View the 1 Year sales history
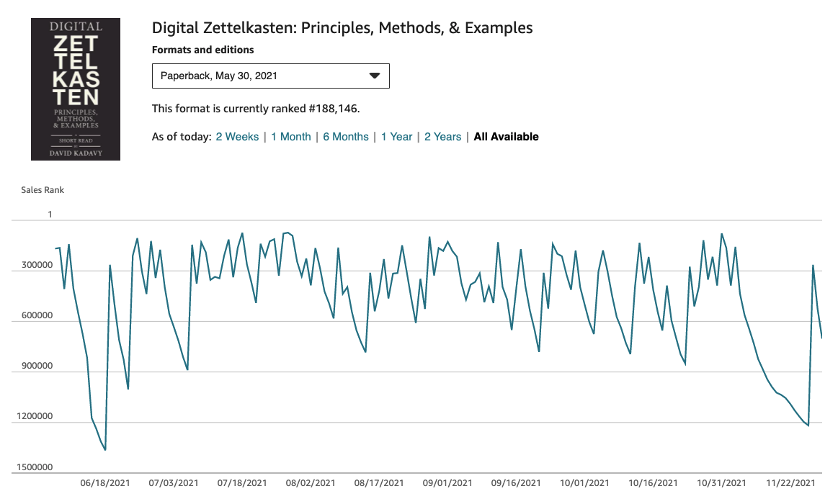This screenshot has width=838, height=504. [396, 137]
